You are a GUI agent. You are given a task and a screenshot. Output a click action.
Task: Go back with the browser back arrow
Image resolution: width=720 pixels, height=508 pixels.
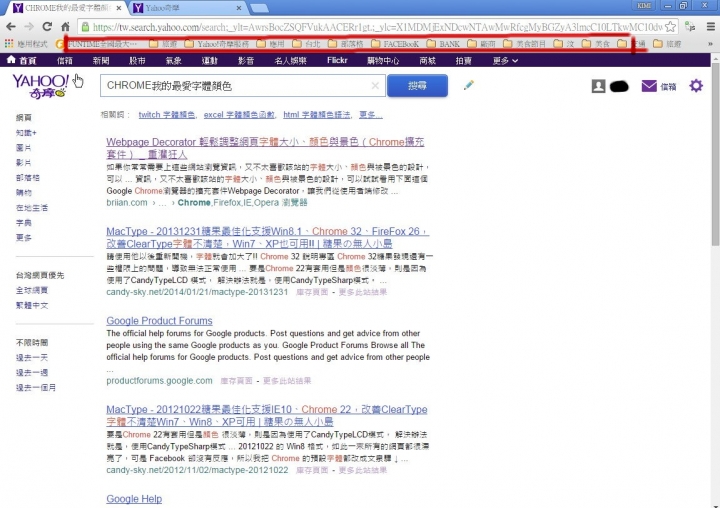point(11,27)
